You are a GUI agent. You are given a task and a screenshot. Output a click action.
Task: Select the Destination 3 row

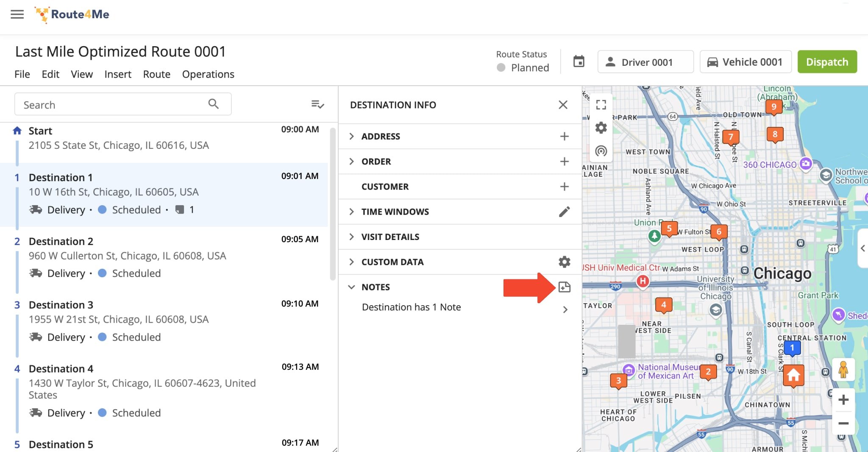(x=164, y=322)
